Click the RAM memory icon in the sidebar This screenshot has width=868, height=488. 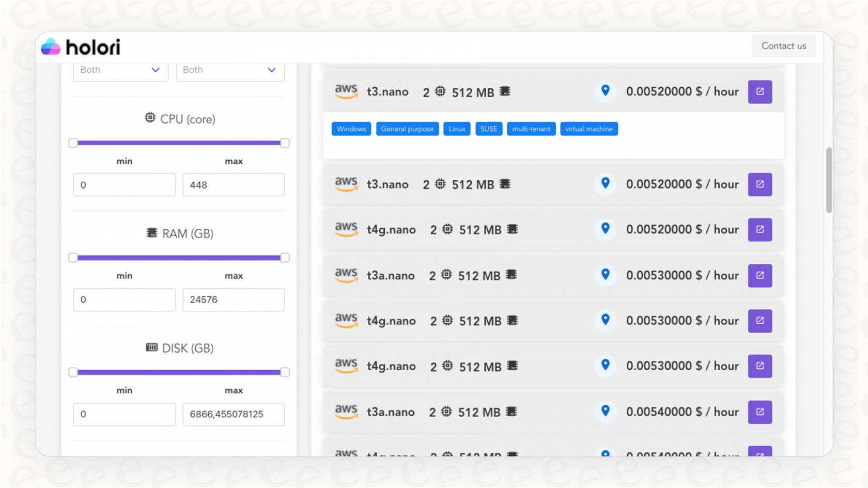pos(151,233)
